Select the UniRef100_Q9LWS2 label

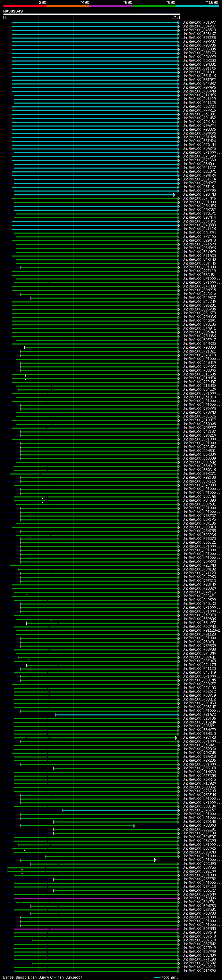(x=199, y=118)
